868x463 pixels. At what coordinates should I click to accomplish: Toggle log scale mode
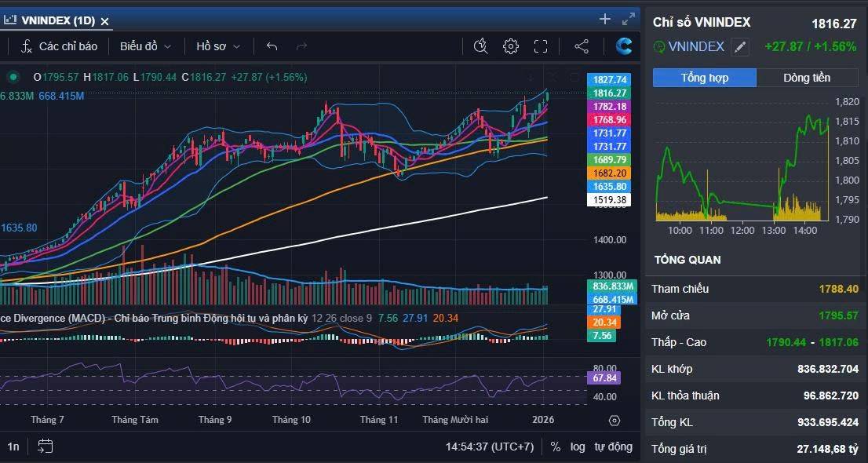pyautogui.click(x=578, y=447)
